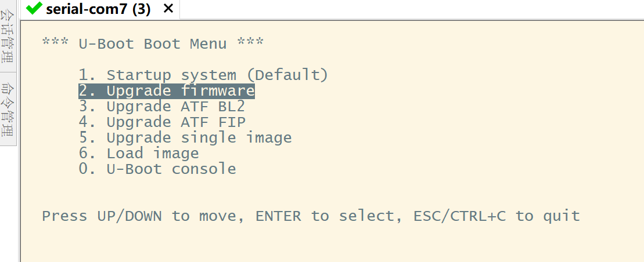644x262 pixels.
Task: Select Upgrade ATF BL2 option
Action: click(161, 106)
